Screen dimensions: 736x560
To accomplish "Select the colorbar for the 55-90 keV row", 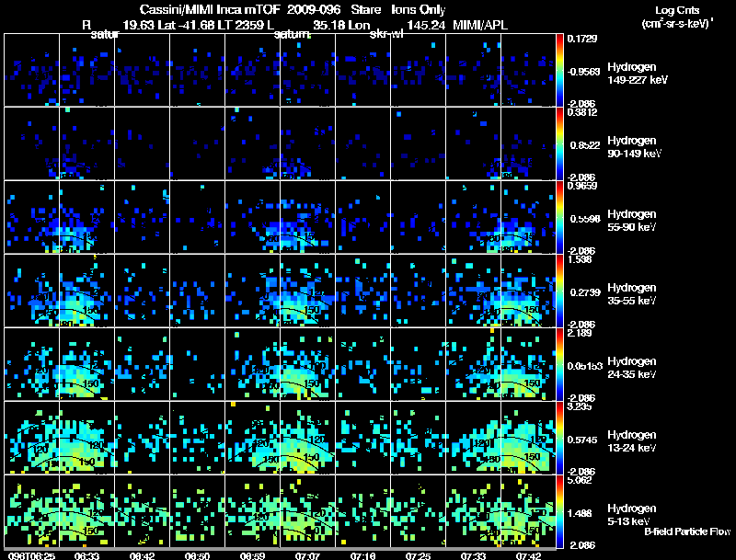I will (559, 218).
